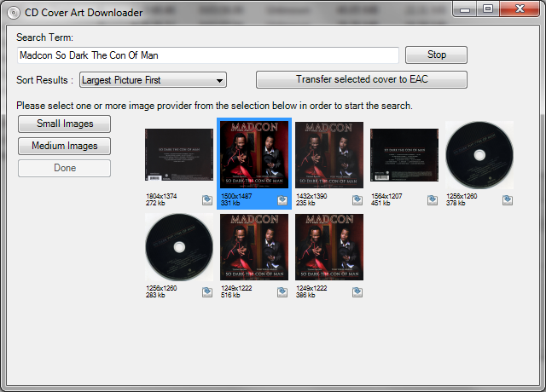Click the 1500x1487 size label
Image resolution: width=546 pixels, height=392 pixels.
pos(236,196)
